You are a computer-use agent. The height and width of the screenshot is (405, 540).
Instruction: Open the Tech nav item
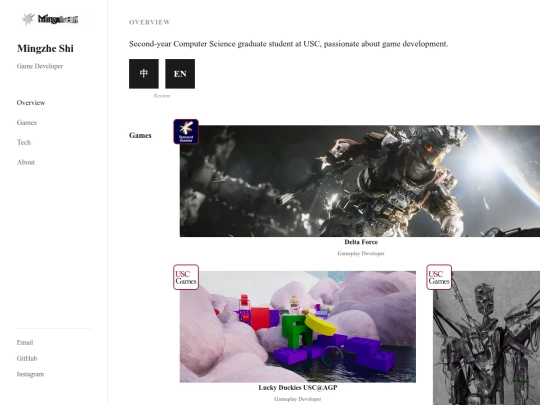[x=24, y=142]
